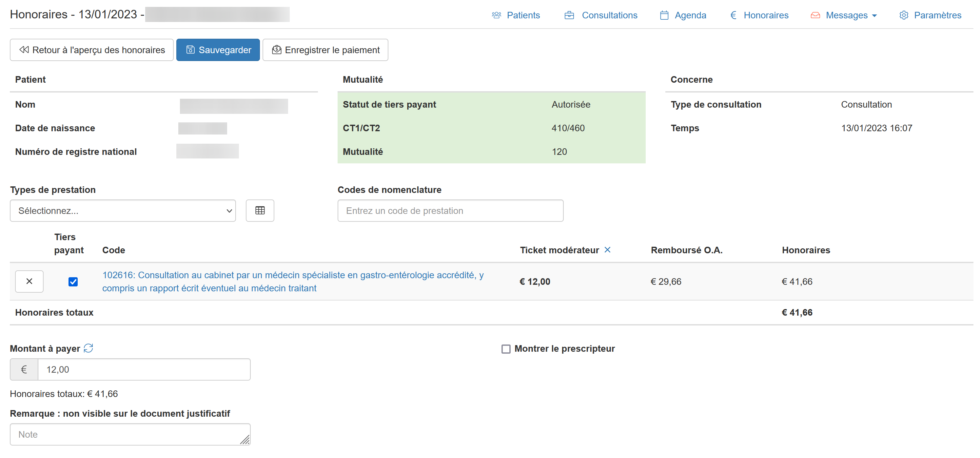
Task: Go to the Agenda menu
Action: pyautogui.click(x=690, y=15)
